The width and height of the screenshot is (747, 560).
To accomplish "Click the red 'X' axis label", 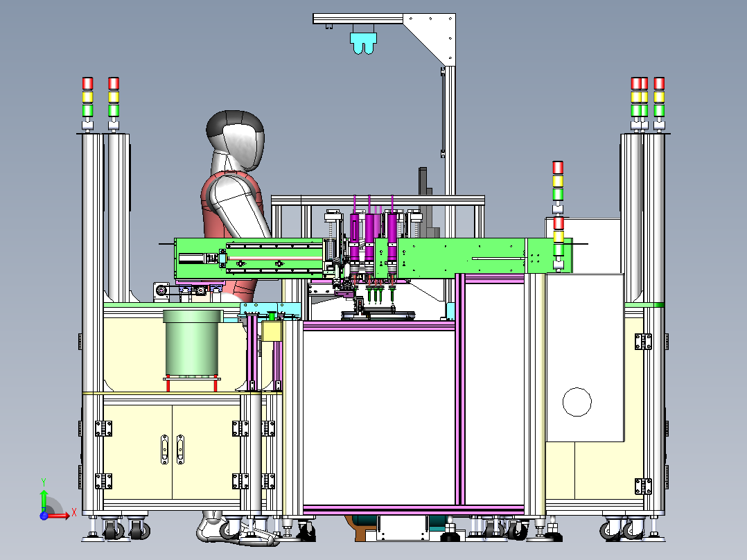I will (x=74, y=513).
